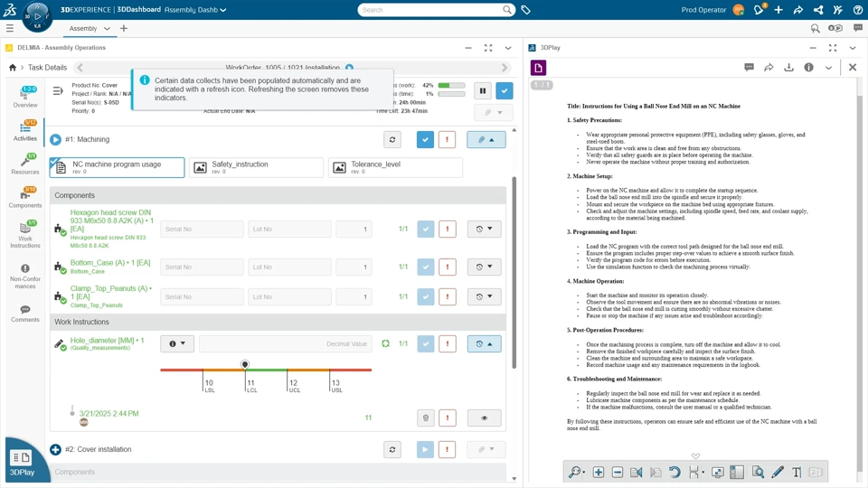Click the blue check button near pause
This screenshot has width=868, height=488.
(x=505, y=90)
